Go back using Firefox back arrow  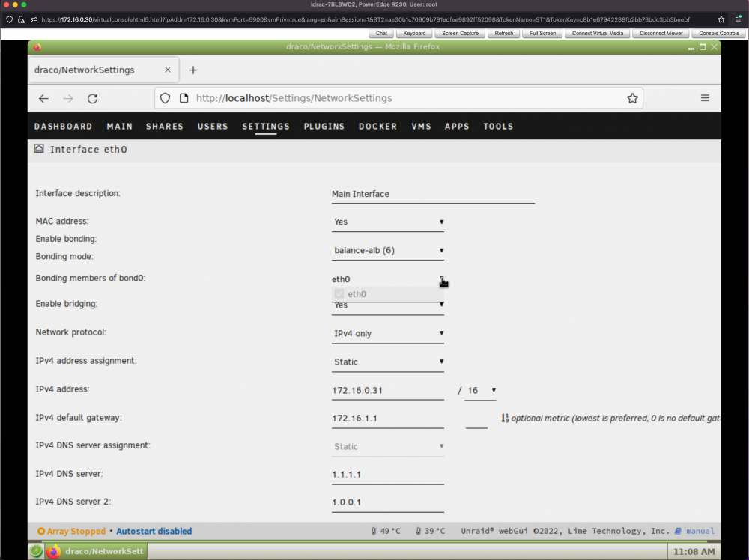tap(43, 98)
